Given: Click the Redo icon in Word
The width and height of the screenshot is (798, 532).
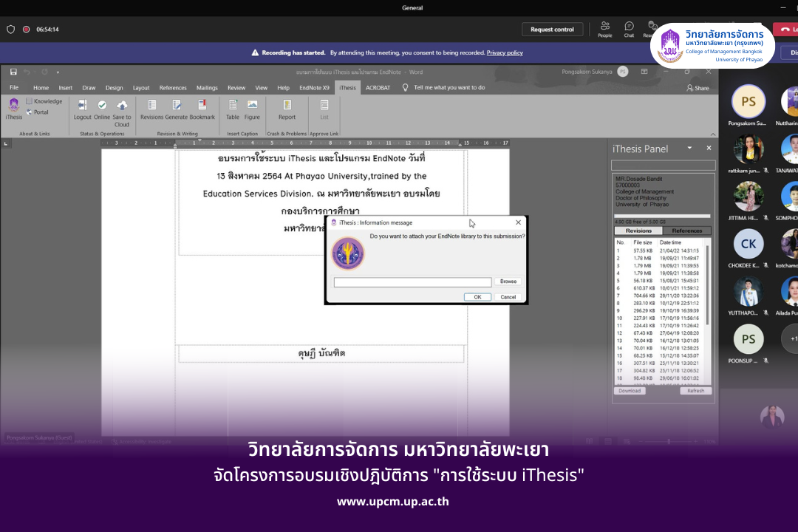Looking at the screenshot, I should 44,72.
